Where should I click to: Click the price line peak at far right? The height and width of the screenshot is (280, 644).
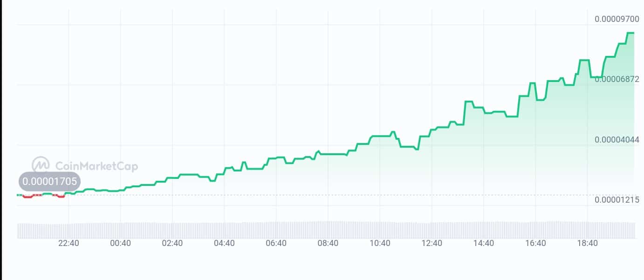630,33
